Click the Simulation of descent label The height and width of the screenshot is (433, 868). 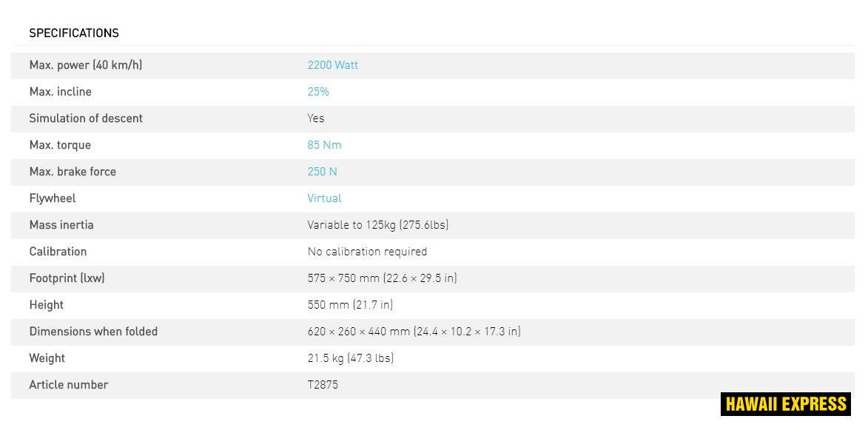[x=86, y=118]
